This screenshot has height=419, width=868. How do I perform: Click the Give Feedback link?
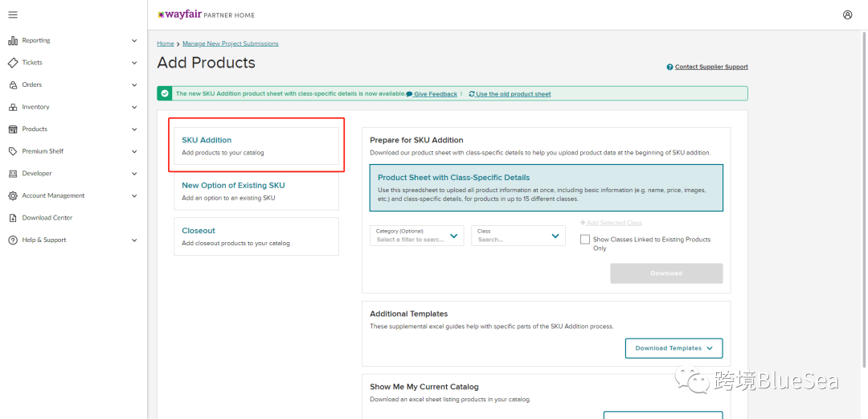pyautogui.click(x=436, y=94)
